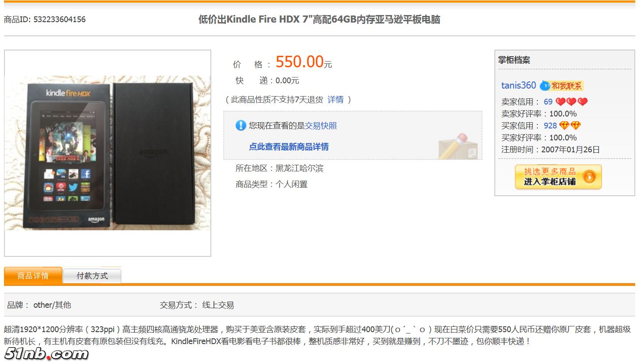This screenshot has height=364, width=641.
Task: Open the 交易快照 link
Action: coord(321,126)
